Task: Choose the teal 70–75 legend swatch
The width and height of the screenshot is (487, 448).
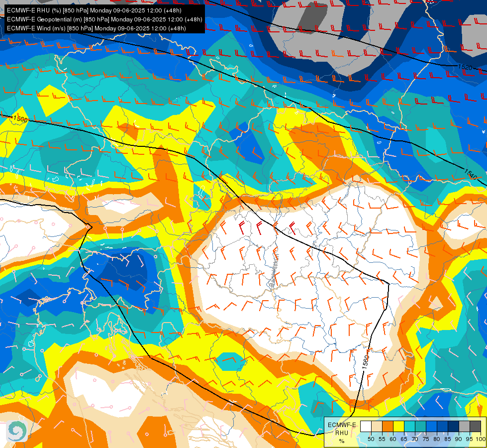Action: click(x=420, y=426)
